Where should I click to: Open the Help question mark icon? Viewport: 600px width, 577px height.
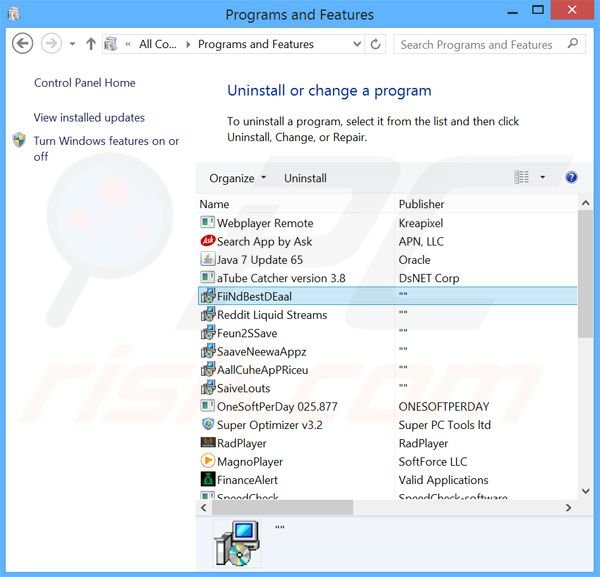pos(571,177)
